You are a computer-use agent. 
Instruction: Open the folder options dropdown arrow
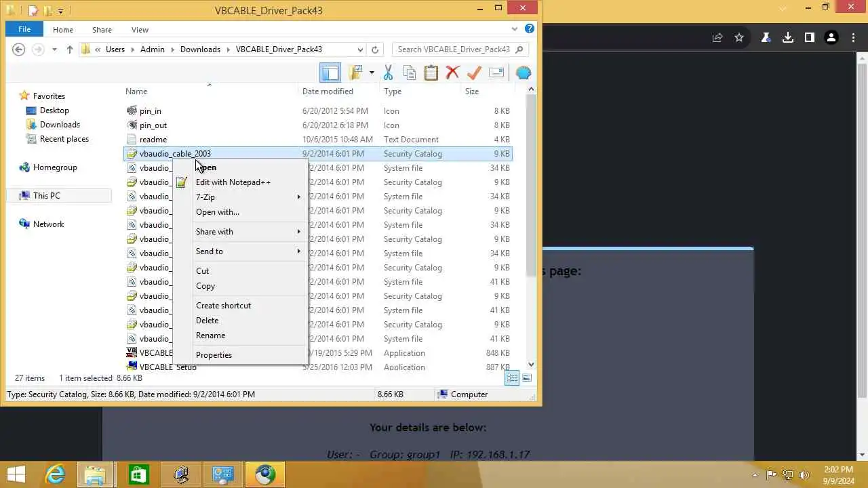coord(372,73)
